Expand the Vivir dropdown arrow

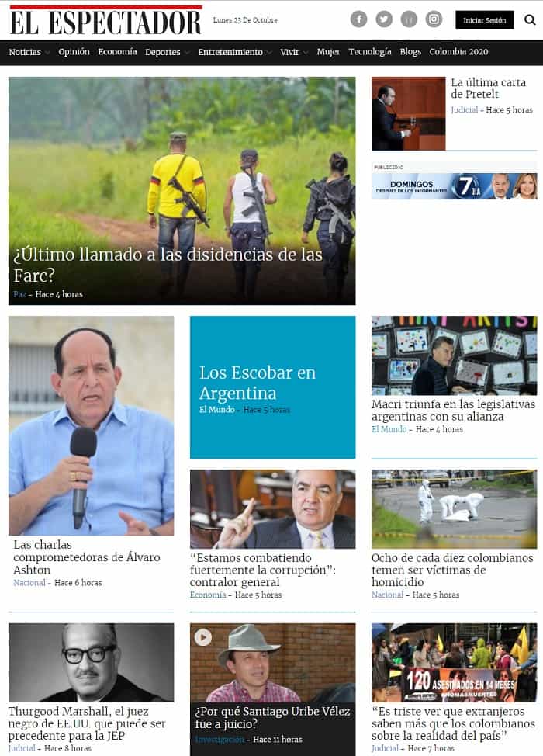point(306,53)
